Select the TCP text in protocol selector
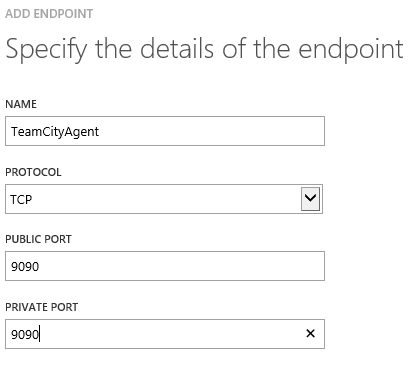This screenshot has width=420, height=368. pos(21,199)
